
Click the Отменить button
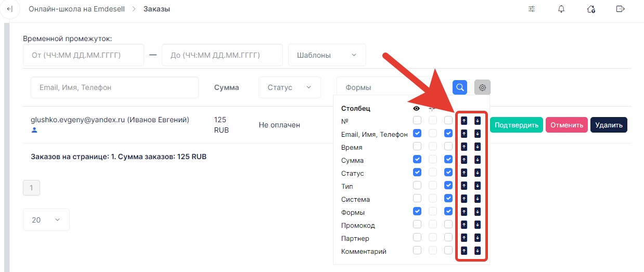[x=566, y=125]
